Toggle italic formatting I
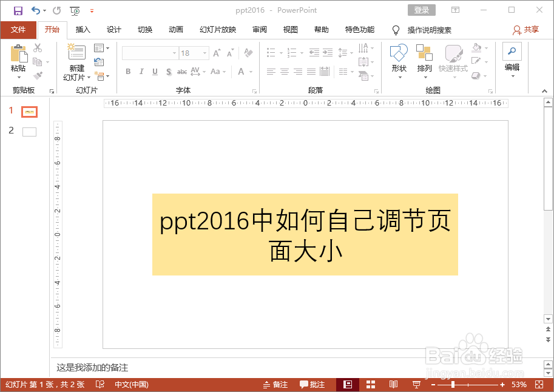Viewport: 554px width, 392px height. click(141, 72)
